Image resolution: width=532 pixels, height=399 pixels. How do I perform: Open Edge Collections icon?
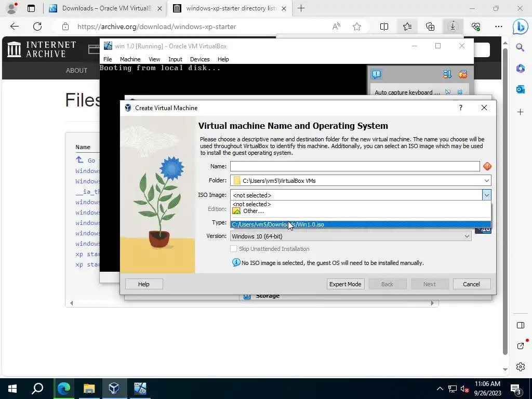click(430, 26)
